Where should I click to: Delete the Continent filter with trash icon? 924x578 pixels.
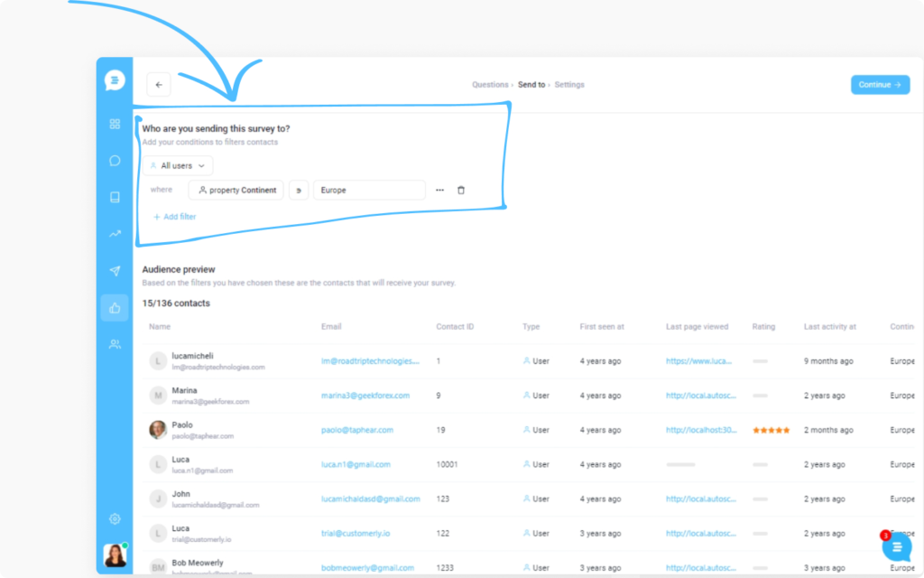(x=461, y=190)
